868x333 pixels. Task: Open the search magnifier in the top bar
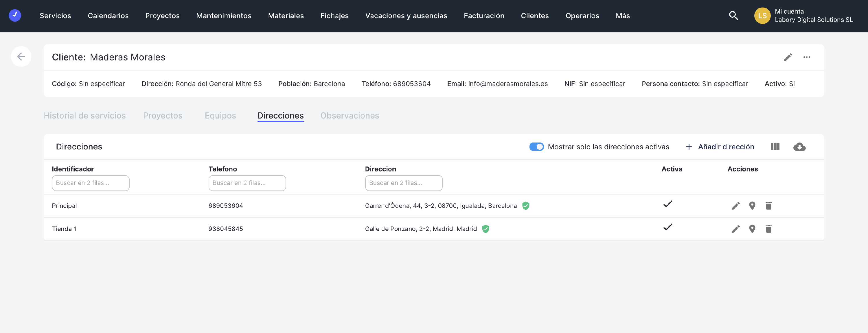(733, 16)
